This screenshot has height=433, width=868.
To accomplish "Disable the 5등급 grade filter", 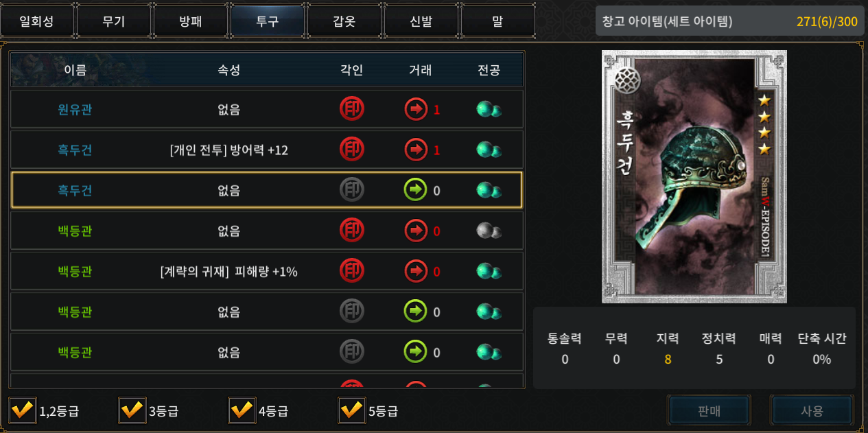I will point(352,410).
